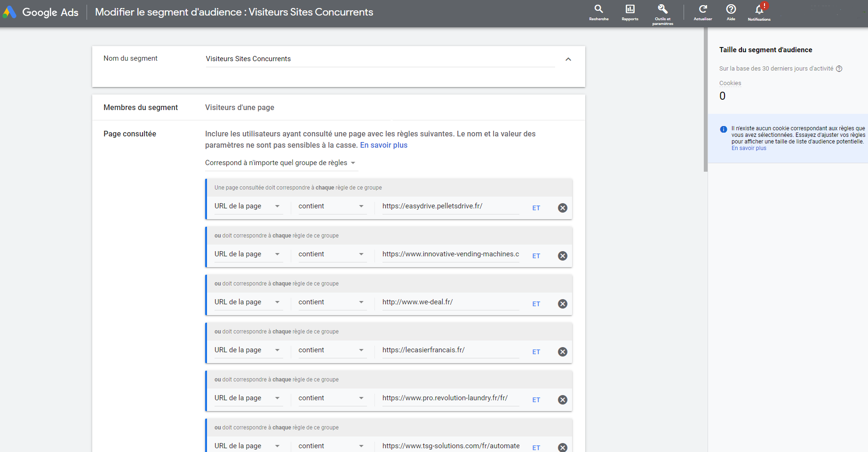Click ET next to innovative-vending-machines rule
868x452 pixels.
pyautogui.click(x=536, y=256)
